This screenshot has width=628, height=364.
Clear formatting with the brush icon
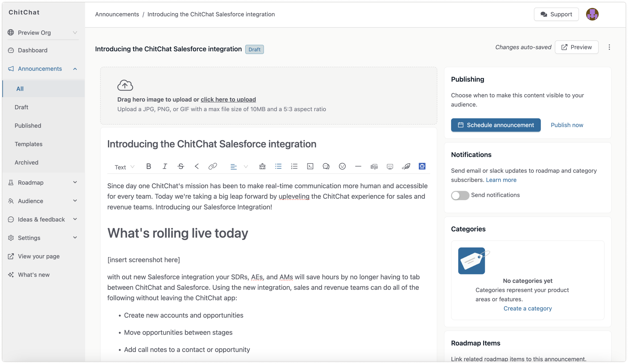[262, 166]
